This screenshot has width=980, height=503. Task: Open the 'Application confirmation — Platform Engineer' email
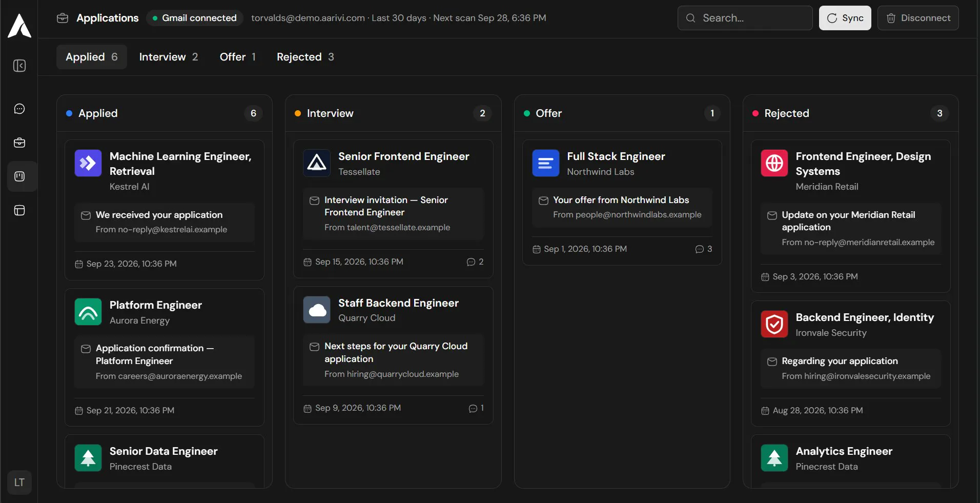click(165, 362)
